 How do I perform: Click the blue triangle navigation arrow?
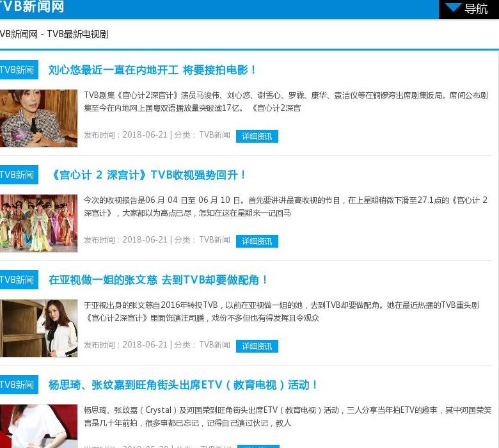pos(453,7)
